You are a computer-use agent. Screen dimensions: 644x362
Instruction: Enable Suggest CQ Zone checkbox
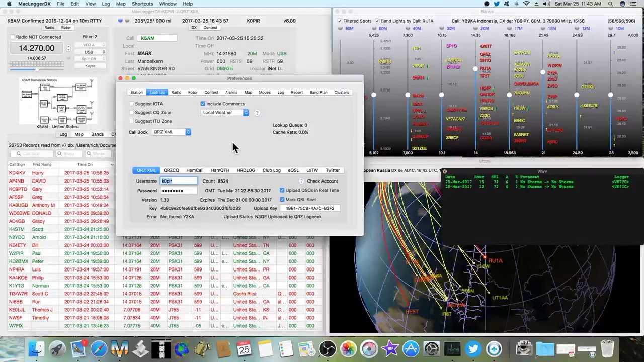131,113
